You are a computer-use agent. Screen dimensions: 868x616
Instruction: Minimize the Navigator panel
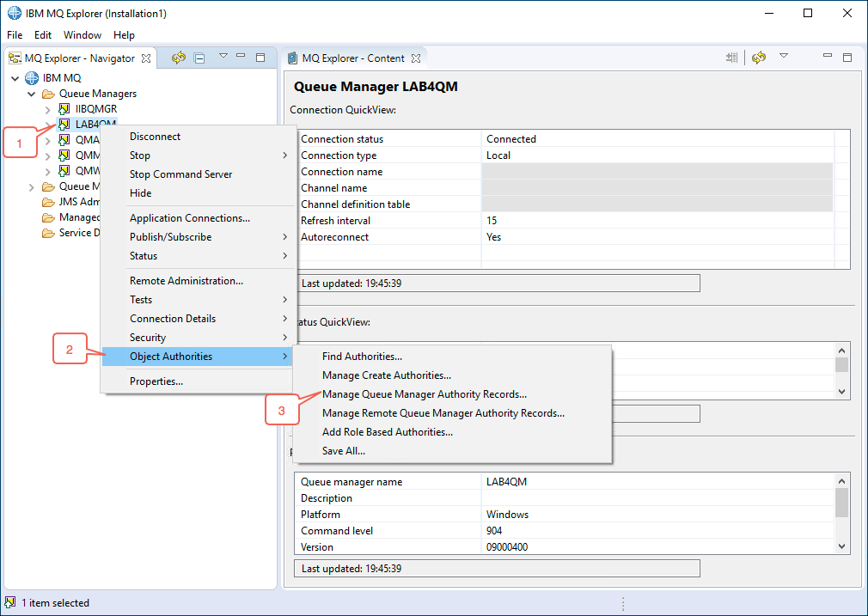click(241, 56)
